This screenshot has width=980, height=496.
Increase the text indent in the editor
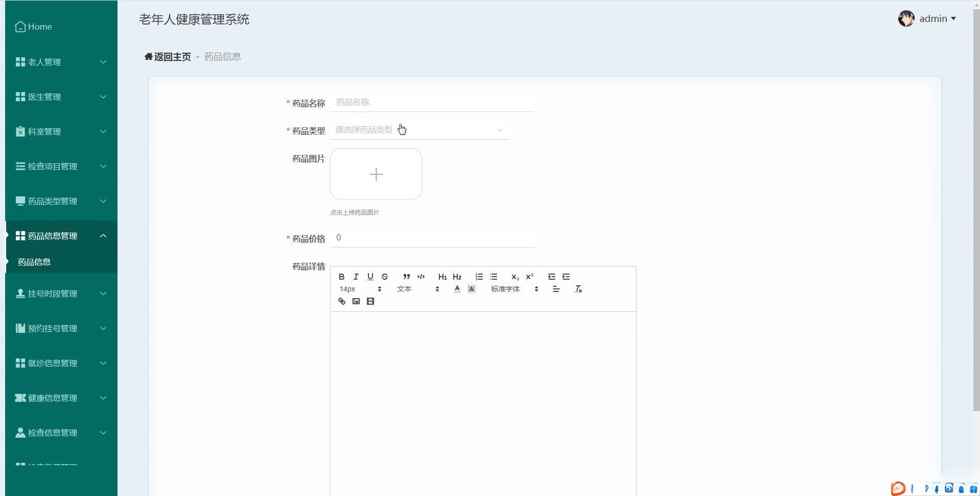(x=566, y=277)
